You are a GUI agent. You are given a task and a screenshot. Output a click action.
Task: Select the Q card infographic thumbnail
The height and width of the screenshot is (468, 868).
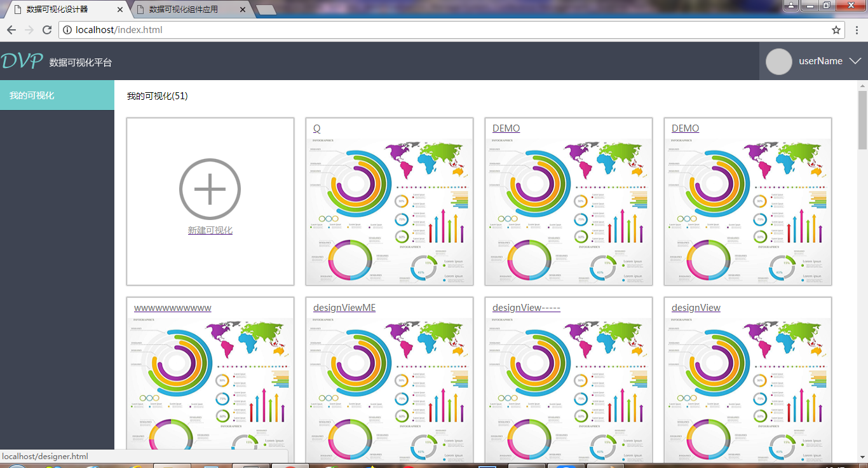(x=390, y=211)
